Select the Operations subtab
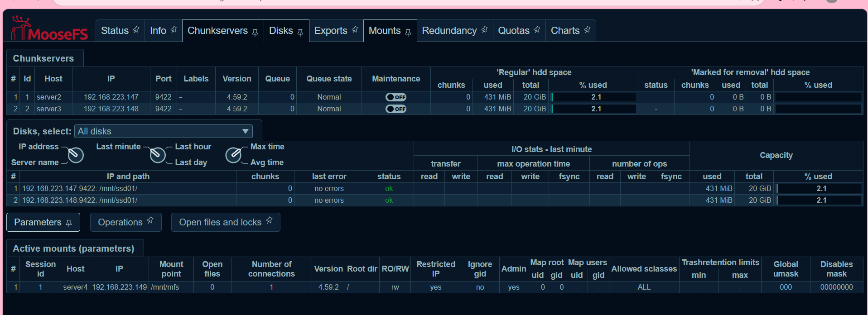This screenshot has height=315, width=868. pos(120,222)
